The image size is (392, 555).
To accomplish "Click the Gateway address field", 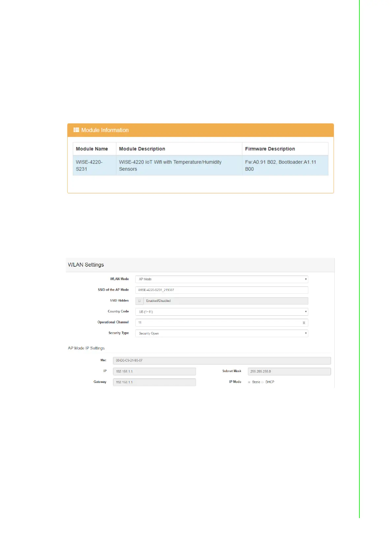I will [x=154, y=382].
